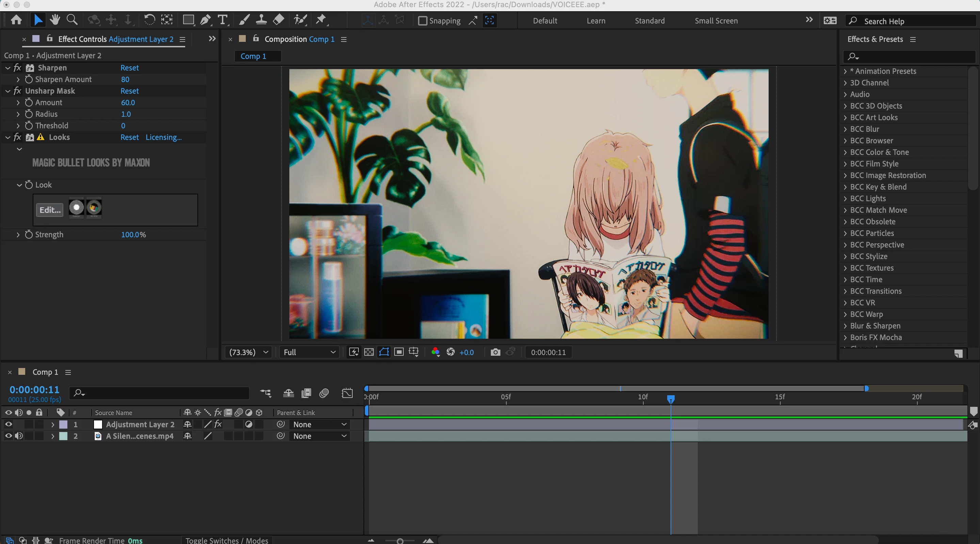This screenshot has height=544, width=980.
Task: Expand the BCC Film Style category
Action: (845, 164)
